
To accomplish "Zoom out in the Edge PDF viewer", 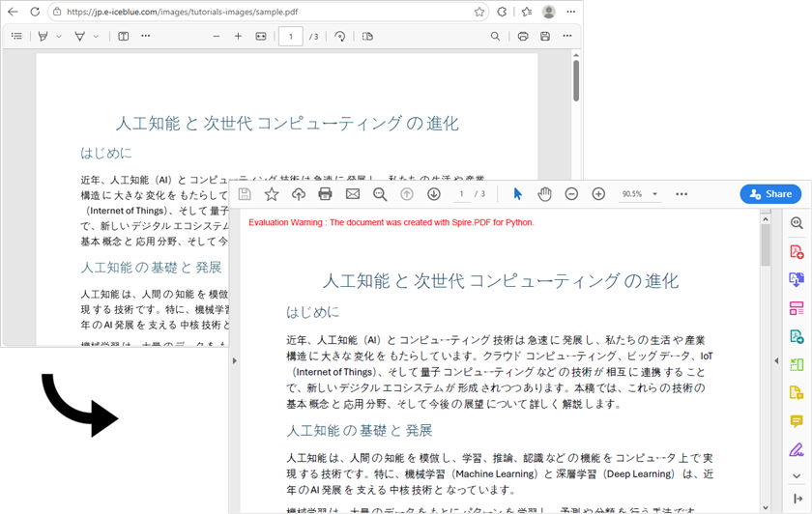I will [217, 37].
